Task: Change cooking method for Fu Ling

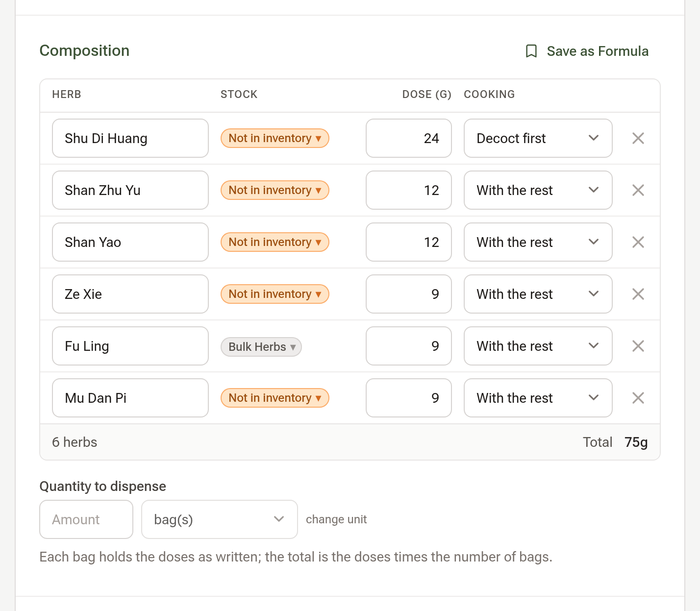Action: click(x=538, y=346)
